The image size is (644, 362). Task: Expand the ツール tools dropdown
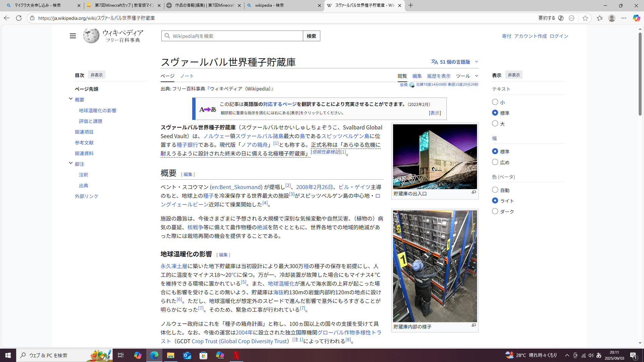click(467, 76)
